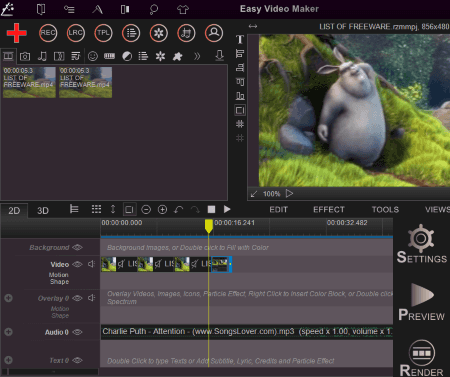
Task: Click the list options icon in title bar
Action: pyautogui.click(x=69, y=9)
